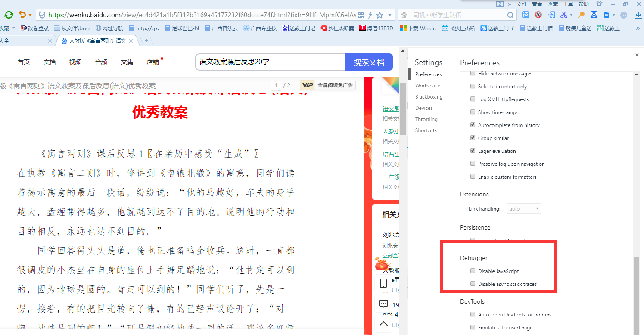Viewport: 644px width, 335px height.
Task: Click the security shield icon
Action: tap(594, 15)
